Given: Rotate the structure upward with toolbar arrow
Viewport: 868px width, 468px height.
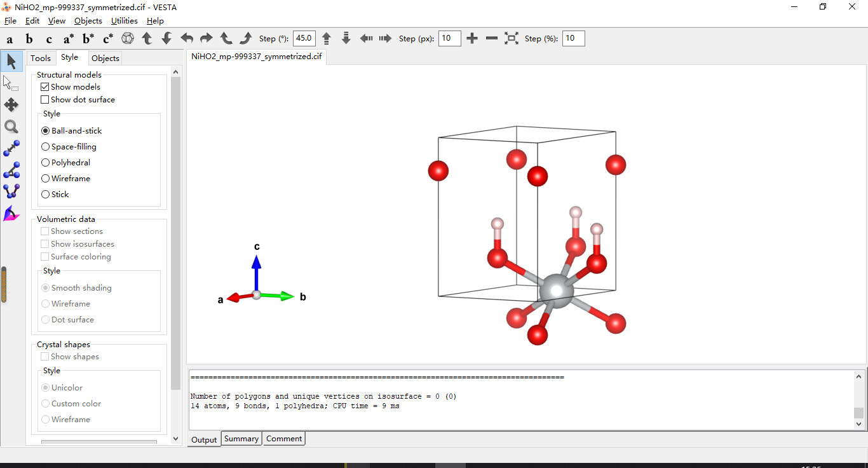Looking at the screenshot, I should click(x=147, y=39).
